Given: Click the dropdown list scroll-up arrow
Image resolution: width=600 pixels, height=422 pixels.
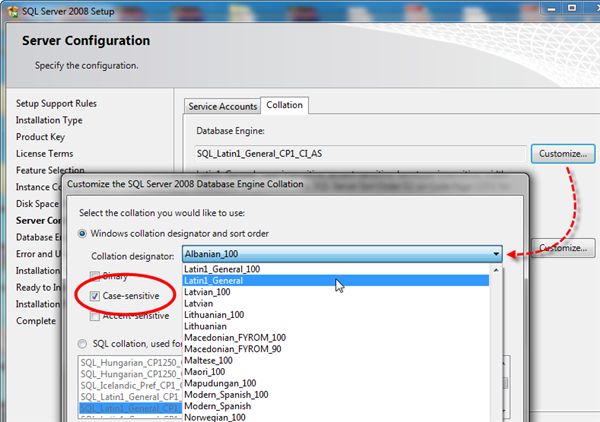Looking at the screenshot, I should 496,270.
